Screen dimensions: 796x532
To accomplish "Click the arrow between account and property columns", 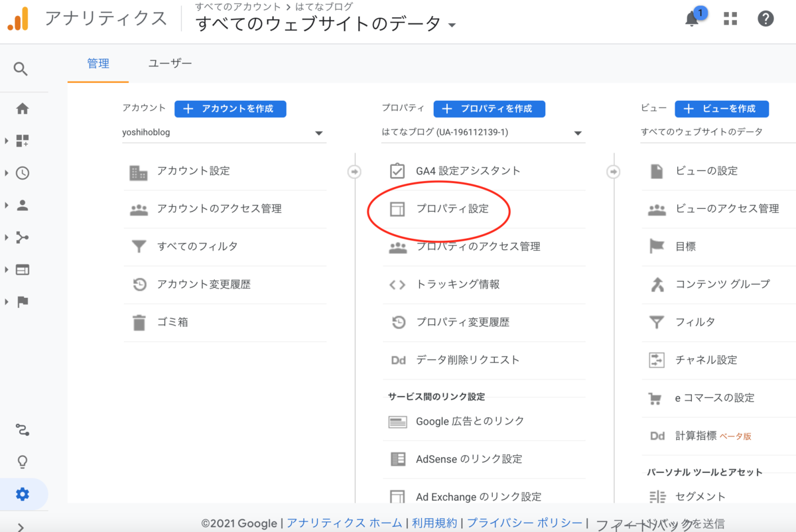I will coord(354,172).
